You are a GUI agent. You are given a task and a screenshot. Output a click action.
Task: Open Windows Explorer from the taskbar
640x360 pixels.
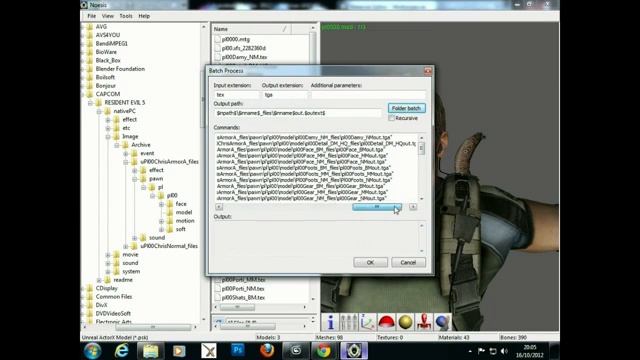150,351
